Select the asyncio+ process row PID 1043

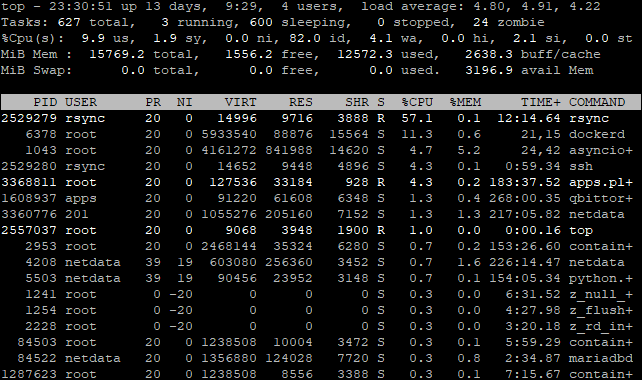tap(321, 150)
